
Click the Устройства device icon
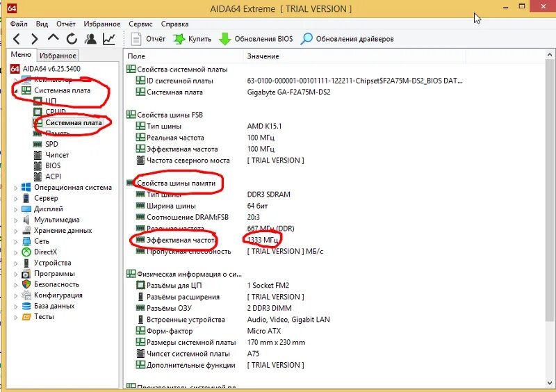[26, 263]
